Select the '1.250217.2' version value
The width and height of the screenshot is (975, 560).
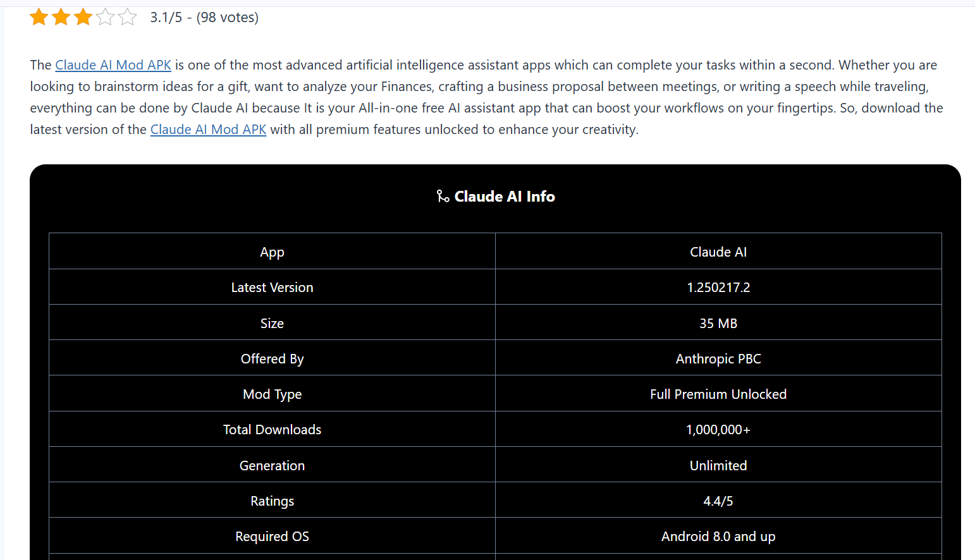pos(718,287)
